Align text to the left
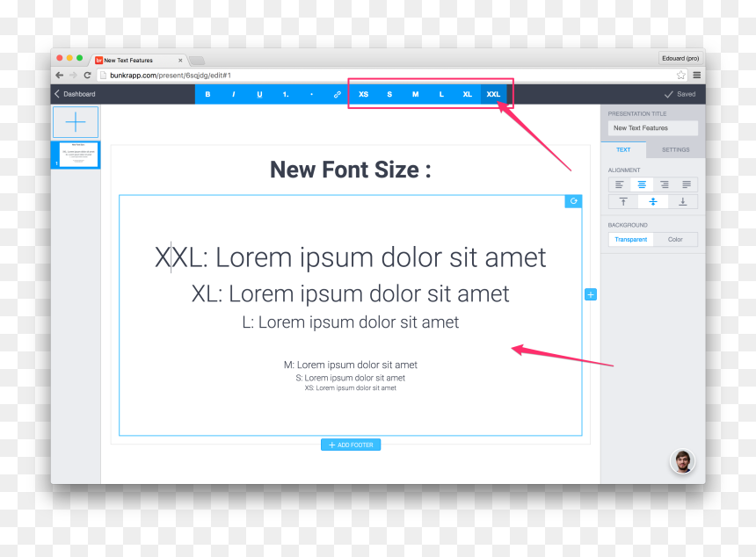Image resolution: width=756 pixels, height=557 pixels. (620, 184)
